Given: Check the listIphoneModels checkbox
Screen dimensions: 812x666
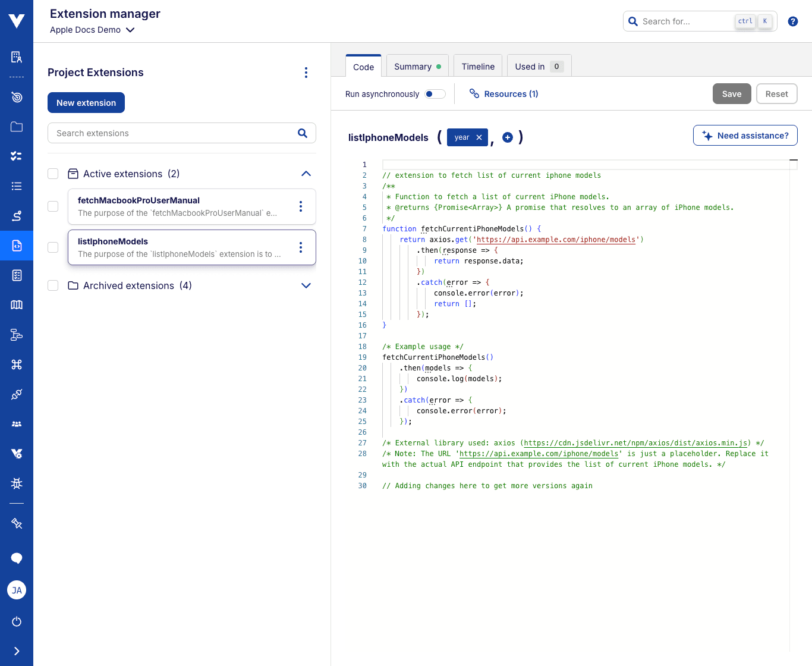Looking at the screenshot, I should click(53, 247).
